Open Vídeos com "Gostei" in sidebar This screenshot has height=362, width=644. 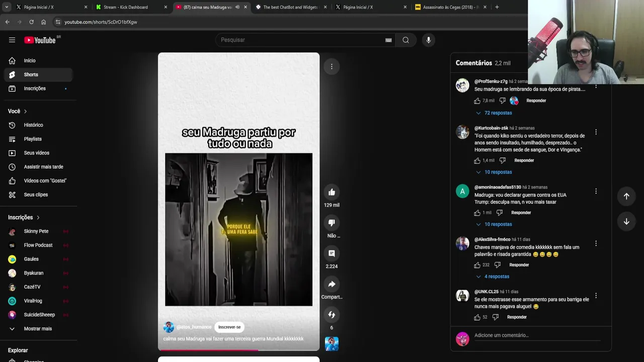[38, 180]
